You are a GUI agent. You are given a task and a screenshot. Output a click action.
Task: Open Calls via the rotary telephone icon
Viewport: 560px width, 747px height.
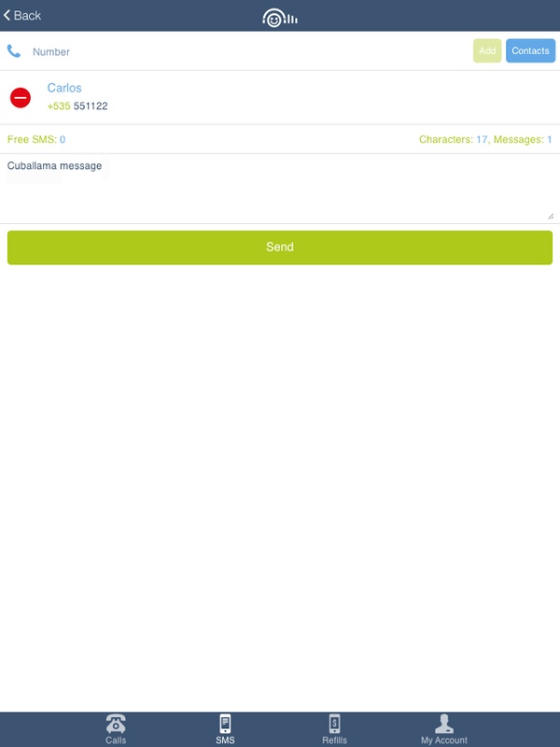pyautogui.click(x=116, y=724)
